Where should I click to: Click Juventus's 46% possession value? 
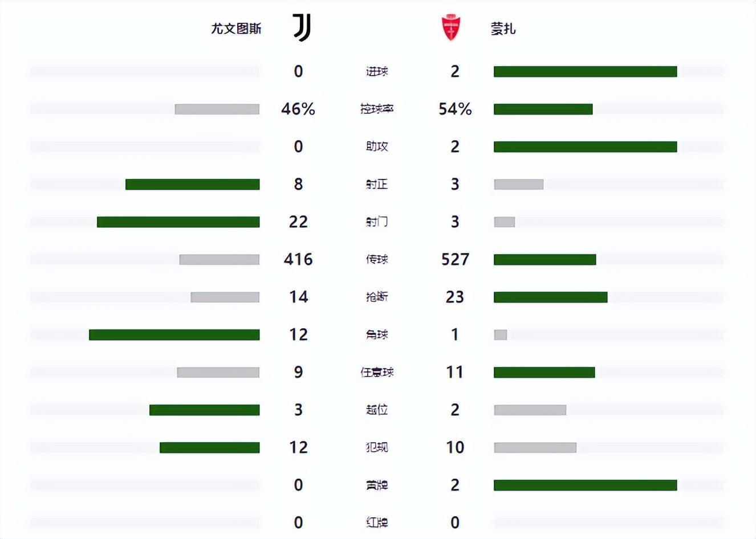pos(298,109)
